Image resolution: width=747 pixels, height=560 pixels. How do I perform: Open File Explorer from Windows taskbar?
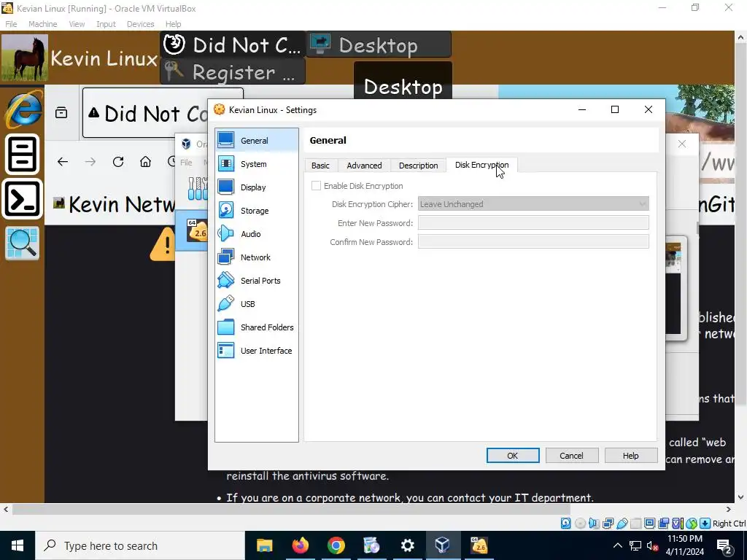click(x=264, y=545)
